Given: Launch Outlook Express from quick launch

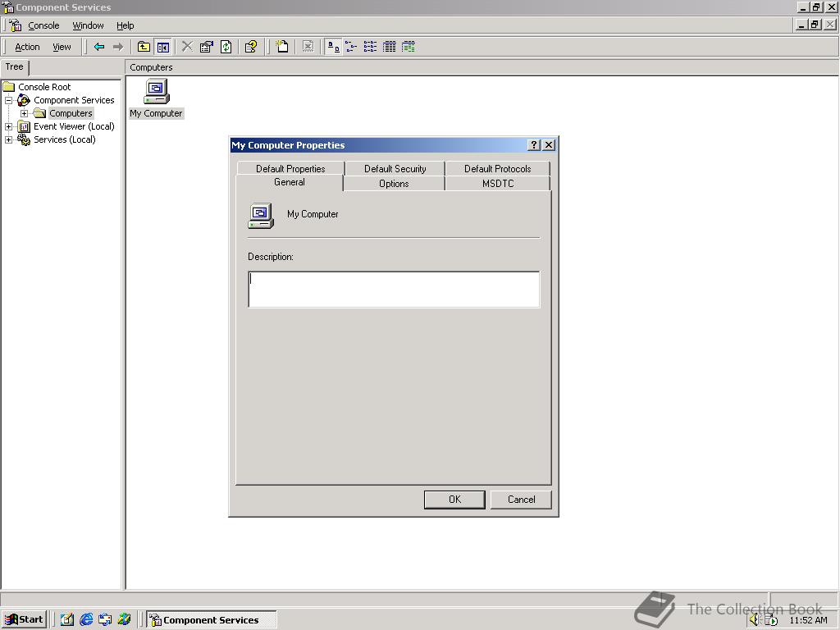Looking at the screenshot, I should click(x=105, y=620).
